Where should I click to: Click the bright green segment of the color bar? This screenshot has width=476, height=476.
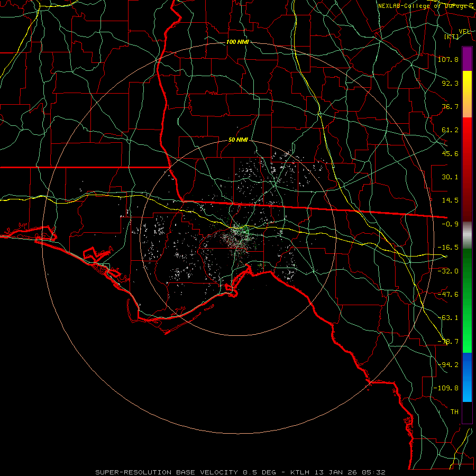click(x=467, y=300)
